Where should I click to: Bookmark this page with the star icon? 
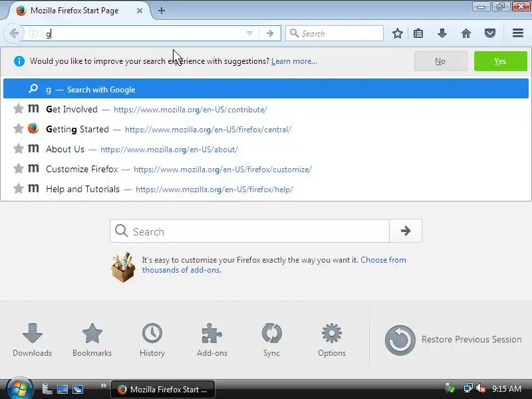[397, 33]
